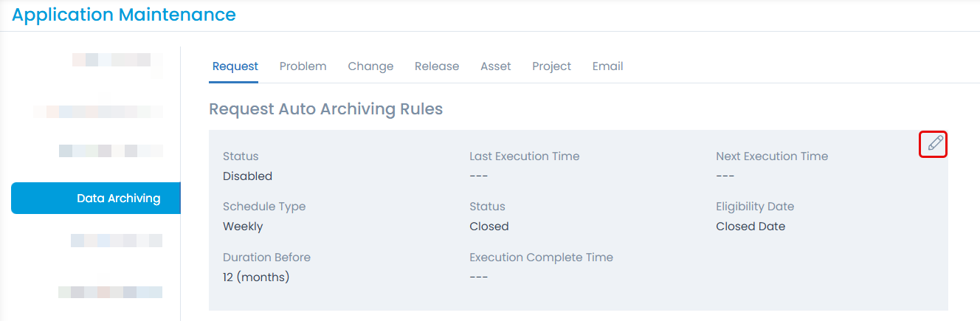Switch to the Project tab
Viewport: 980px width, 321px height.
pos(552,66)
